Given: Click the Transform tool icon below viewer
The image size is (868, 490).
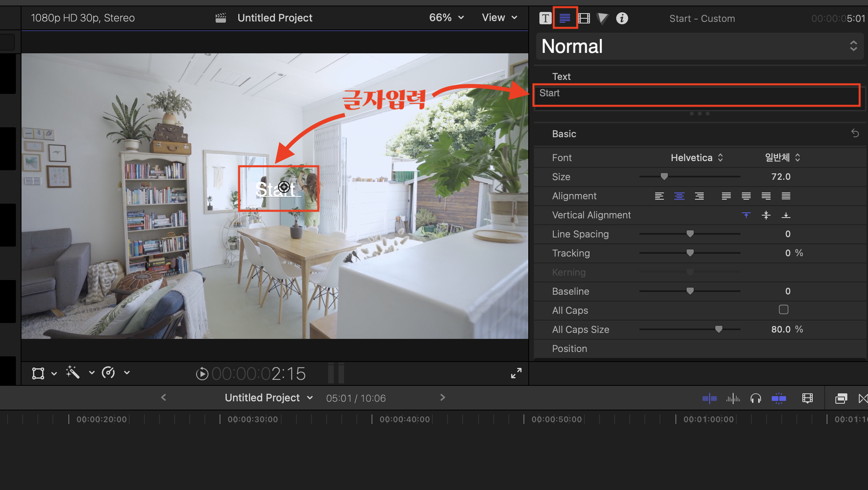Looking at the screenshot, I should 38,373.
